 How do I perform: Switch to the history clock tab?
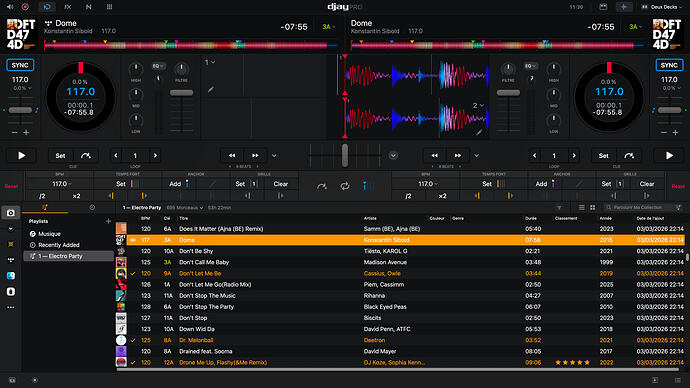point(92,207)
